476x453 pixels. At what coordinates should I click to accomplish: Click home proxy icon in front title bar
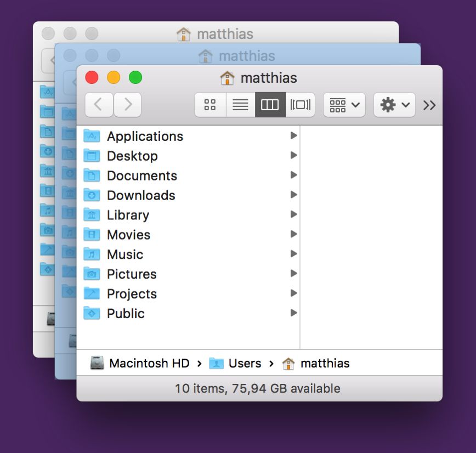pyautogui.click(x=228, y=78)
